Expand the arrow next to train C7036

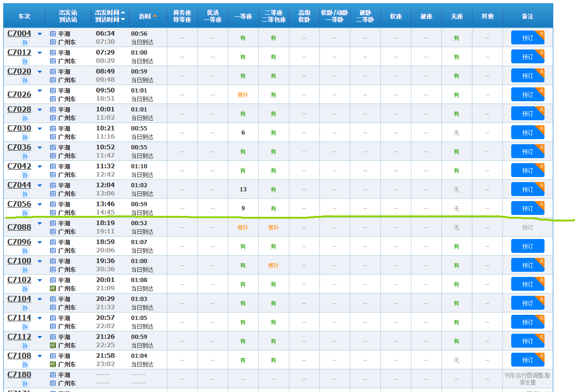tap(40, 147)
